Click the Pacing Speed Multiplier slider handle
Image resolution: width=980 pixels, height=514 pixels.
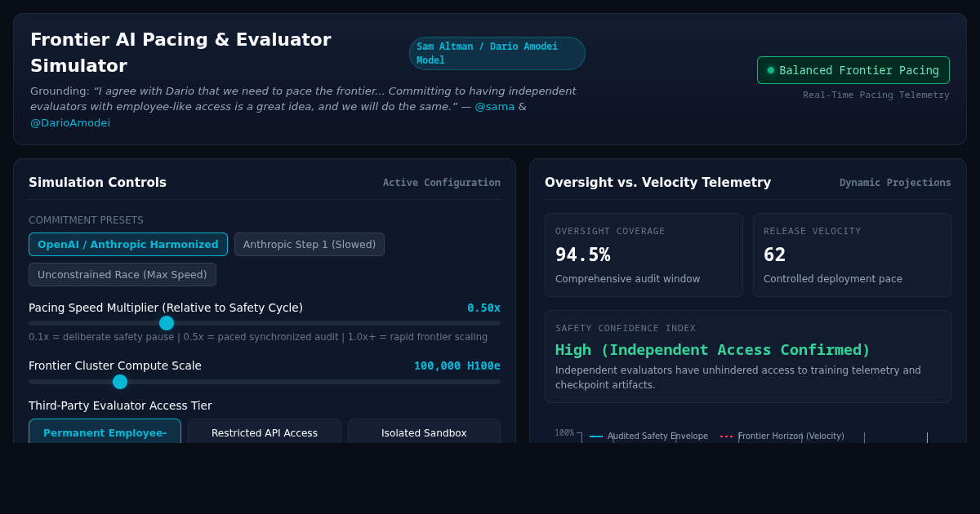167,323
